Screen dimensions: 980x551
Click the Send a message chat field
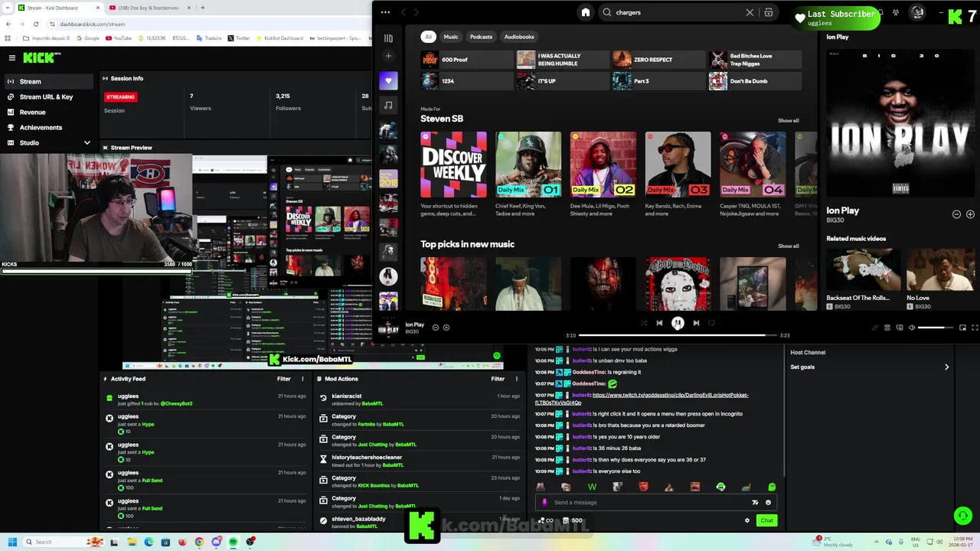pyautogui.click(x=657, y=503)
